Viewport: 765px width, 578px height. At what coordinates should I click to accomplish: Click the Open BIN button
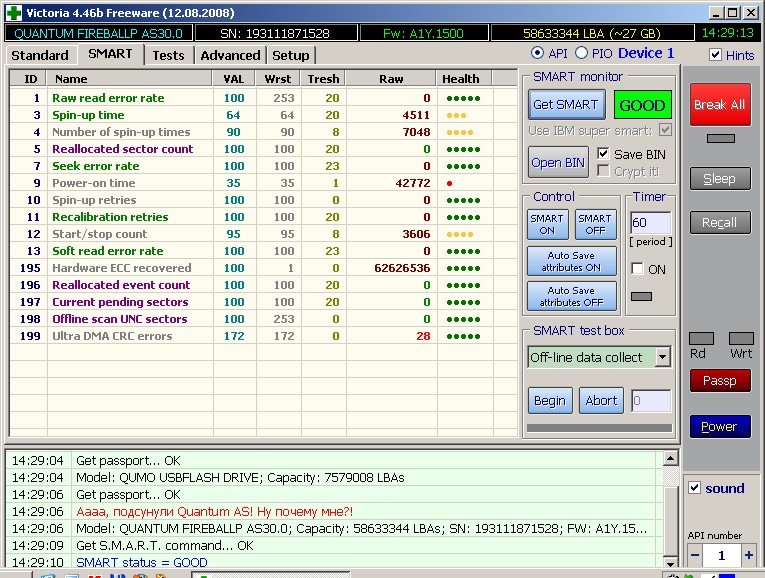[558, 162]
